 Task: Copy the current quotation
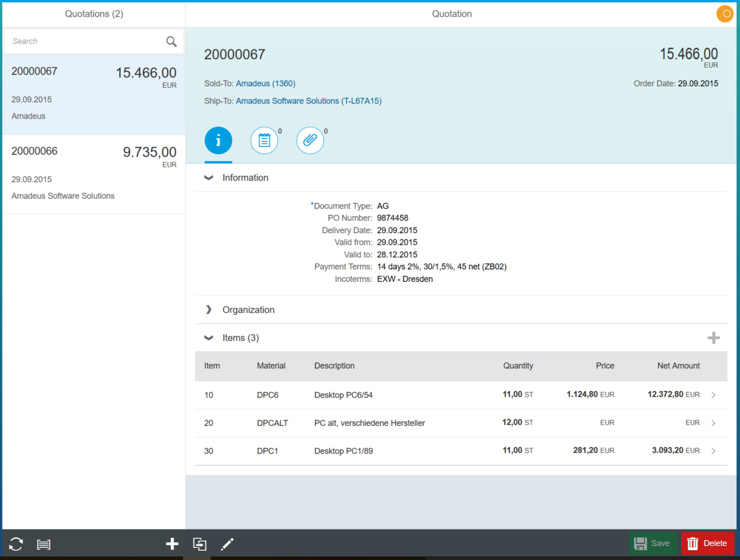[200, 544]
